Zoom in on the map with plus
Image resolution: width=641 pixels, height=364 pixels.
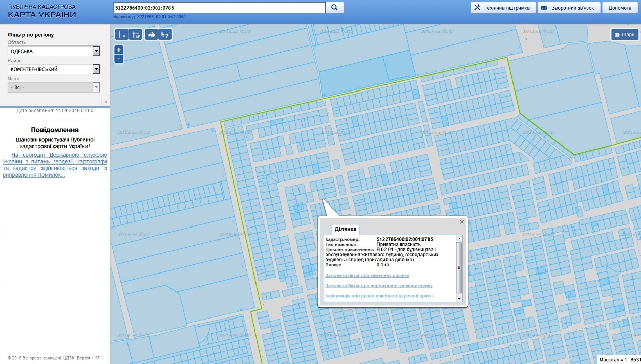pyautogui.click(x=119, y=50)
